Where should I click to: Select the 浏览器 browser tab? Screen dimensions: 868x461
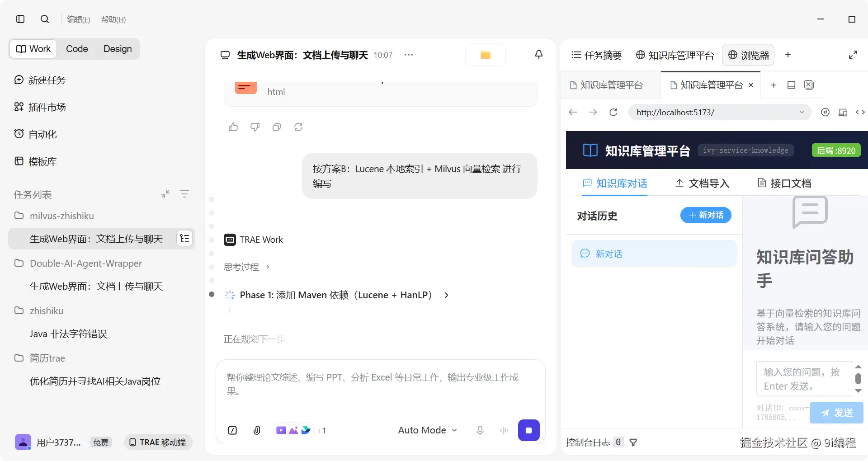pos(748,55)
